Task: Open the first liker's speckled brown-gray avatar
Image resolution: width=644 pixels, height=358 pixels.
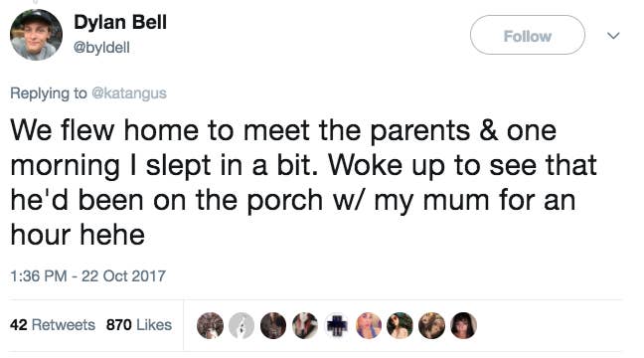Action: coord(211,325)
